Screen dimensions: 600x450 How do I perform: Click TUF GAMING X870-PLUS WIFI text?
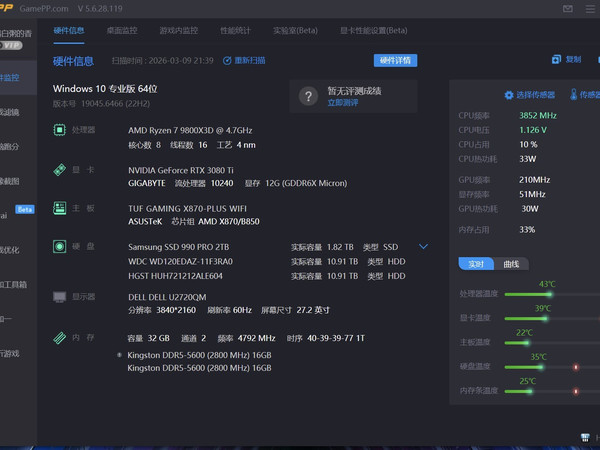click(x=188, y=209)
